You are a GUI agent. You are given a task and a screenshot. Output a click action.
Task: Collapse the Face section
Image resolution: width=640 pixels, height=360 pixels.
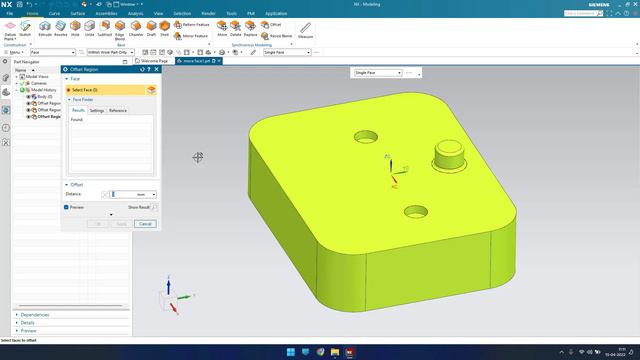[x=67, y=79]
